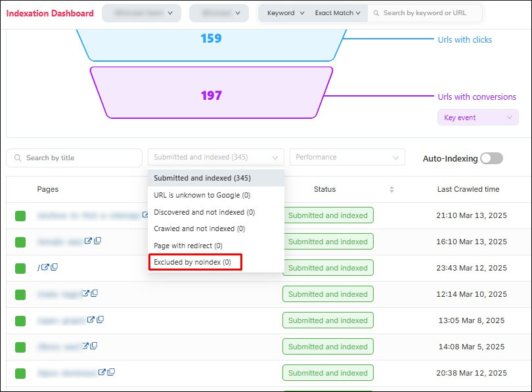This screenshot has width=532, height=392.
Task: Click the Submitted and indexed badge on first row
Action: click(x=328, y=215)
